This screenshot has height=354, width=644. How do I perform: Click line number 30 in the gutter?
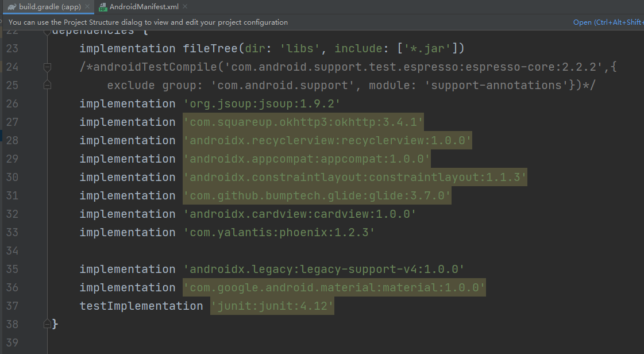pos(12,177)
